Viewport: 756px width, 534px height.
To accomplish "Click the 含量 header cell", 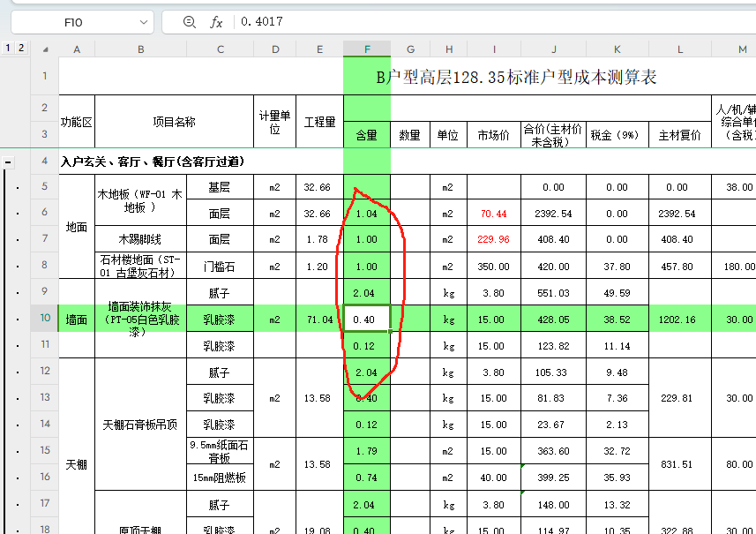I will (367, 135).
